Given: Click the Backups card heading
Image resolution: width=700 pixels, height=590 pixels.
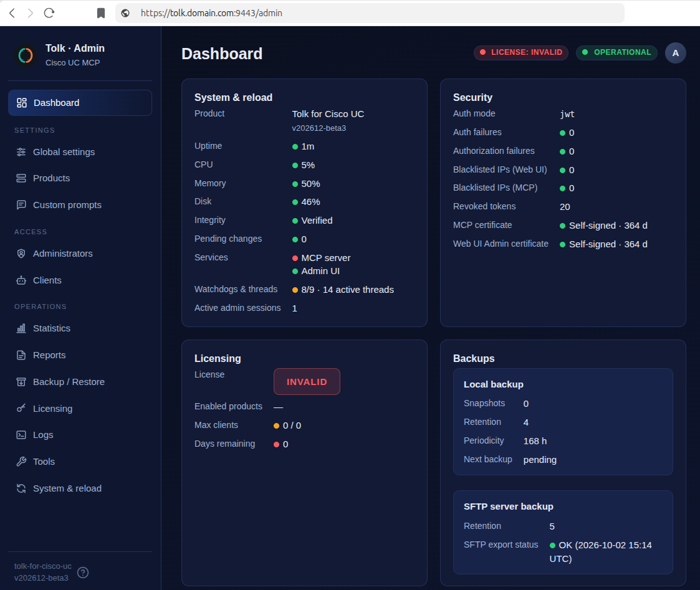Looking at the screenshot, I should [474, 358].
